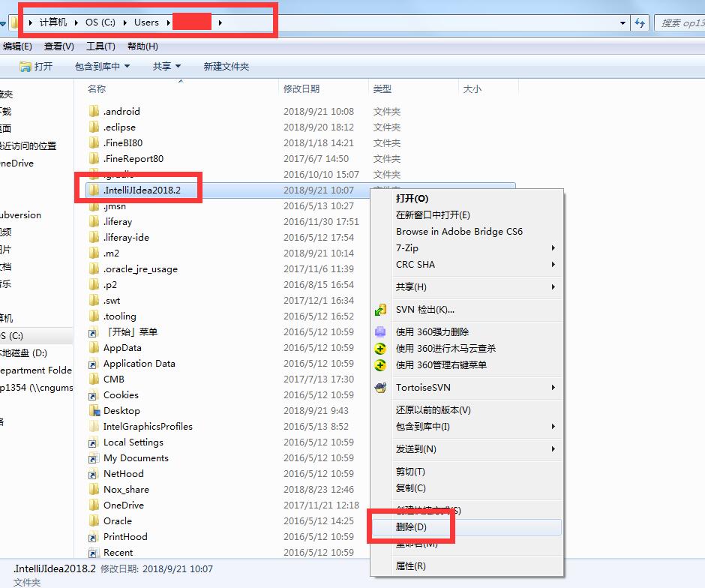Click the Cookies shortcut icon
This screenshot has height=588, width=705.
pyautogui.click(x=93, y=395)
